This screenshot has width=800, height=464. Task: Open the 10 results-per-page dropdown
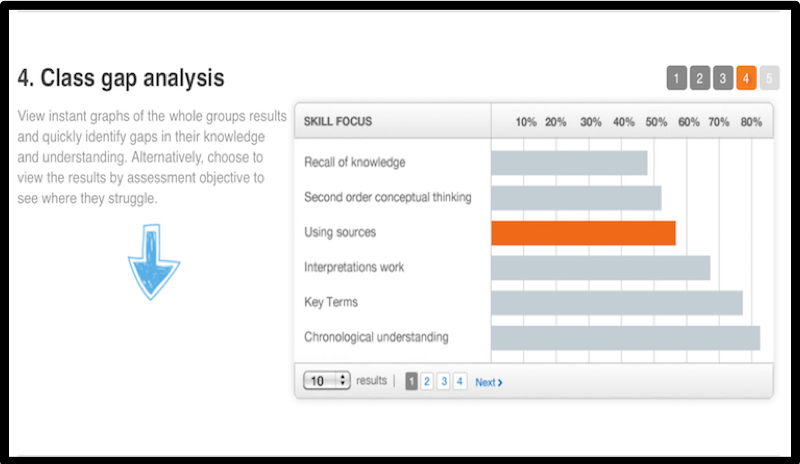(327, 380)
